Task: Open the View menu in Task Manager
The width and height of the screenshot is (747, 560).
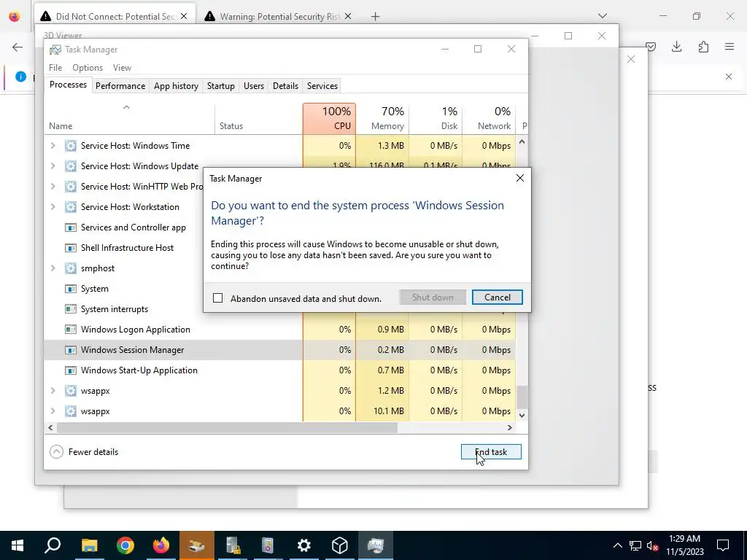Action: click(x=122, y=68)
